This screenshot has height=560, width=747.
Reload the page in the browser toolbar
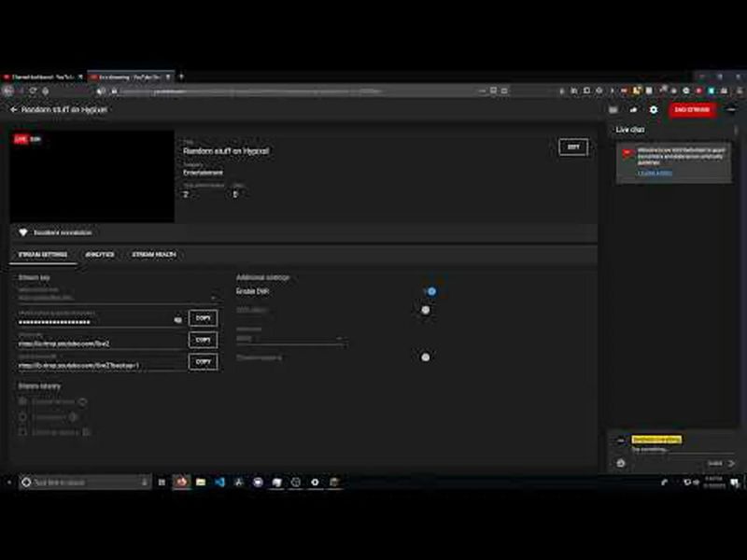point(33,91)
